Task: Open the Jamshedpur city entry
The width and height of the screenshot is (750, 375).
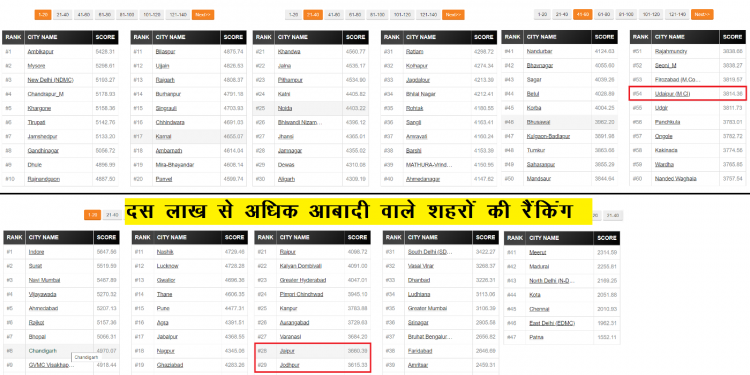Action: pos(42,136)
